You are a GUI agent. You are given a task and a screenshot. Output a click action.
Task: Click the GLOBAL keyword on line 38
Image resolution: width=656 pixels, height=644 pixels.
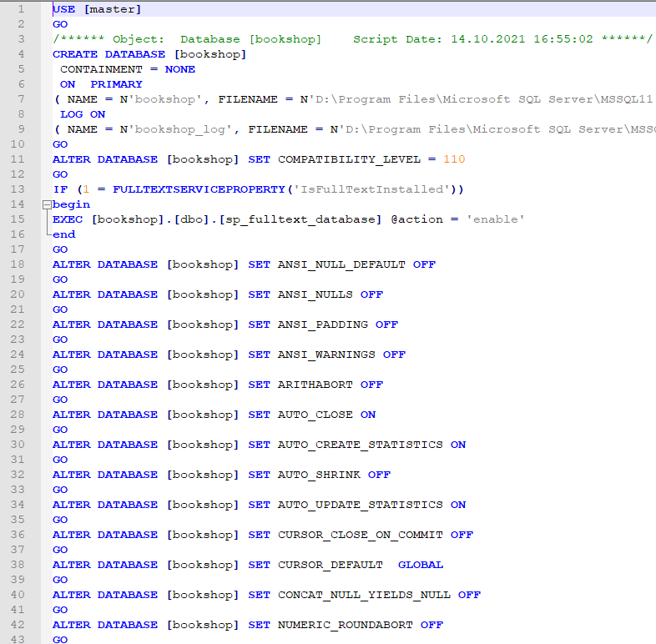421,565
